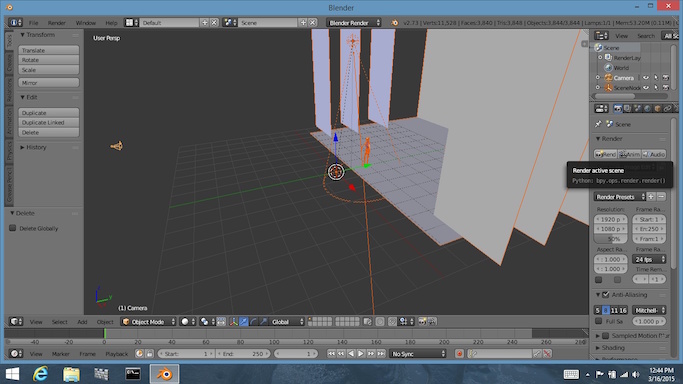This screenshot has height=384, width=683.
Task: Open the pivot point selector
Action: tap(206, 322)
